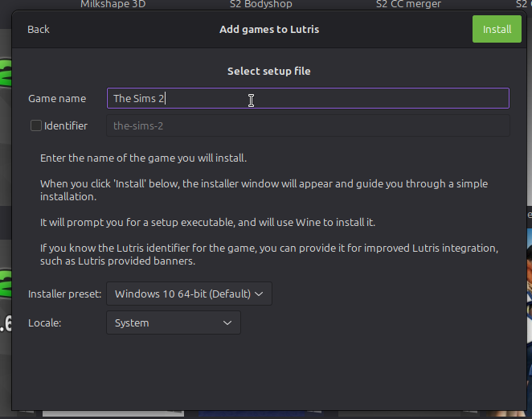Enable the Identifier checkbox
This screenshot has width=532, height=419.
(36, 125)
